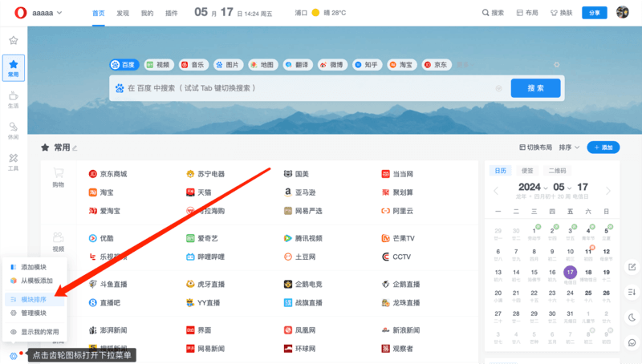Expand search box suggestion dropdown arrow
This screenshot has height=364, width=642.
[x=498, y=88]
